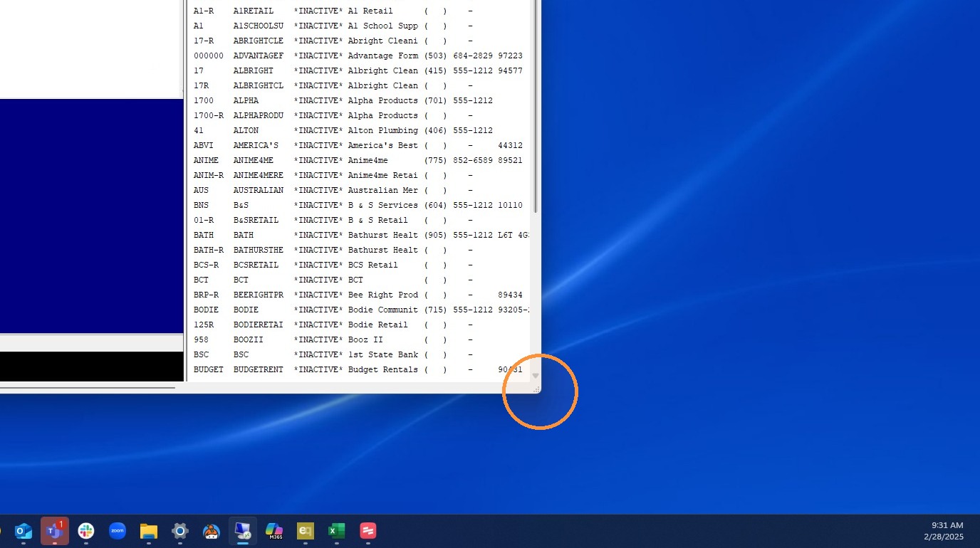
Task: Show calendar via the 9:31 AM clock
Action: click(x=944, y=531)
